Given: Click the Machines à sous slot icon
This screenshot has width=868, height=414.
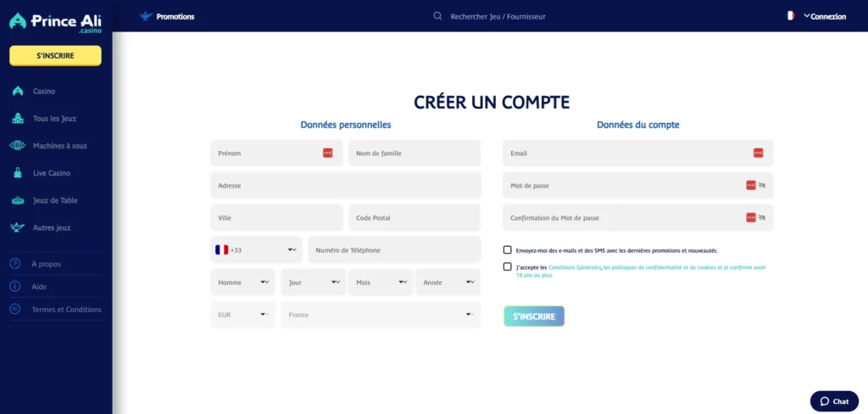Looking at the screenshot, I should coord(18,146).
